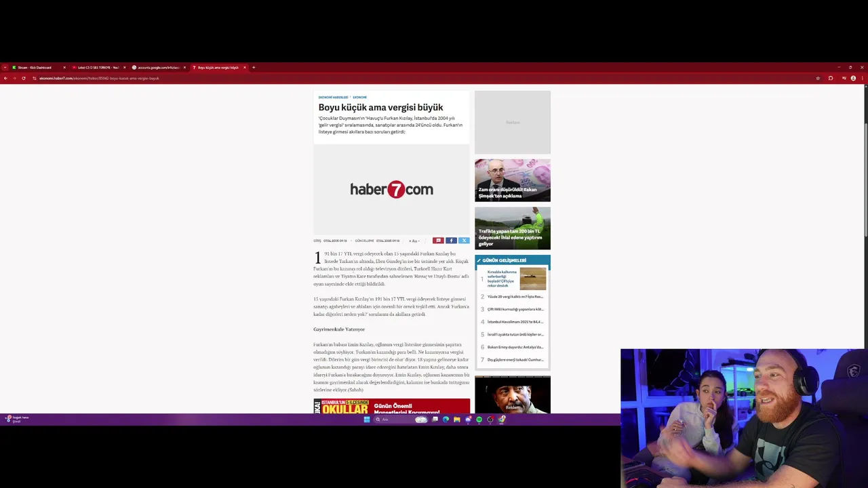Screen dimensions: 868x488
Task: Close the accounts.google.com tab
Action: coord(184,67)
